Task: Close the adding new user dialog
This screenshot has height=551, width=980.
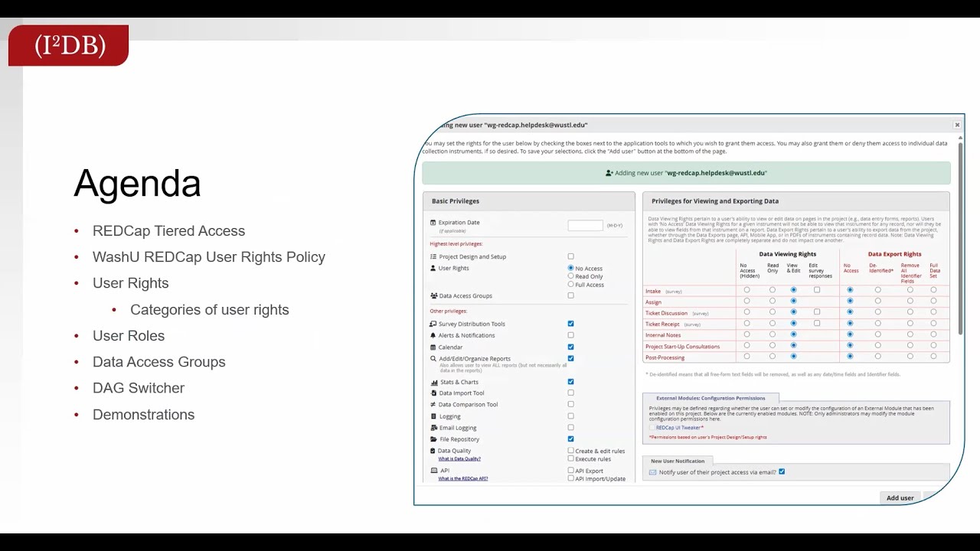Action: pyautogui.click(x=957, y=125)
